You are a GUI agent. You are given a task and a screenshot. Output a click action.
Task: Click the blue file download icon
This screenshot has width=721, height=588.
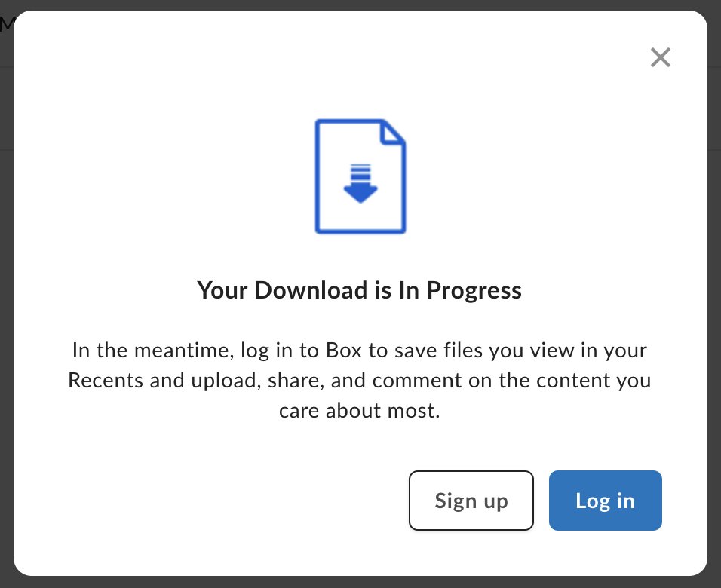pyautogui.click(x=360, y=176)
